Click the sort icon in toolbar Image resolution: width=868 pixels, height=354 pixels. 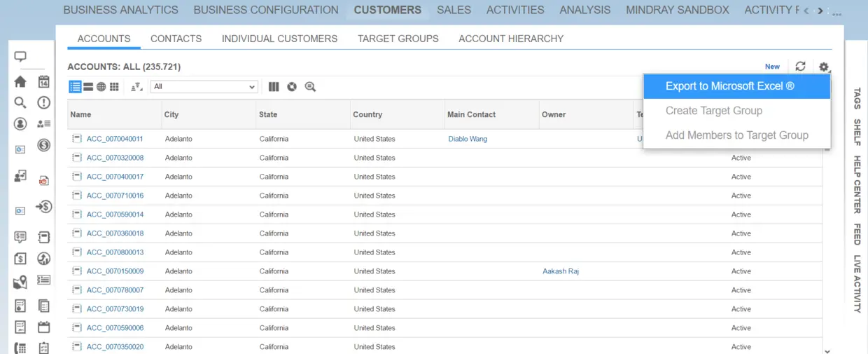tap(136, 87)
